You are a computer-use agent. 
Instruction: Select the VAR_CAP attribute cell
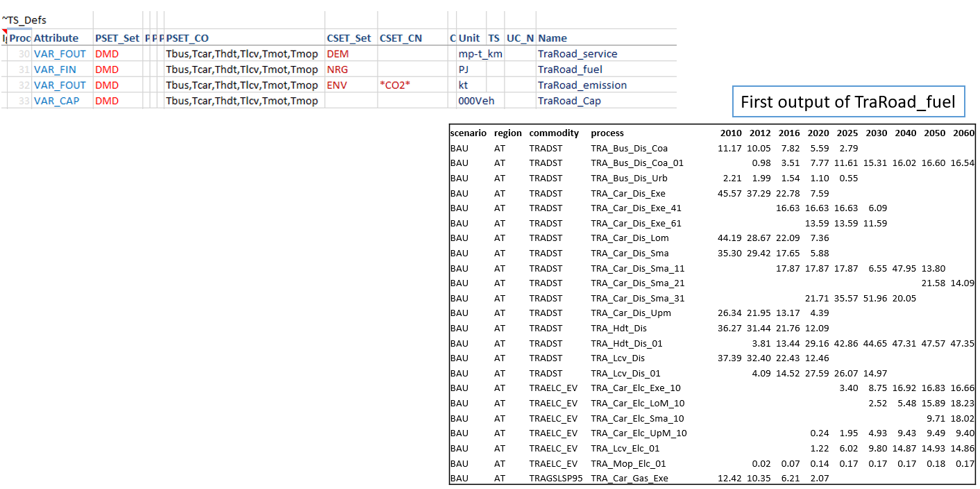click(x=57, y=101)
